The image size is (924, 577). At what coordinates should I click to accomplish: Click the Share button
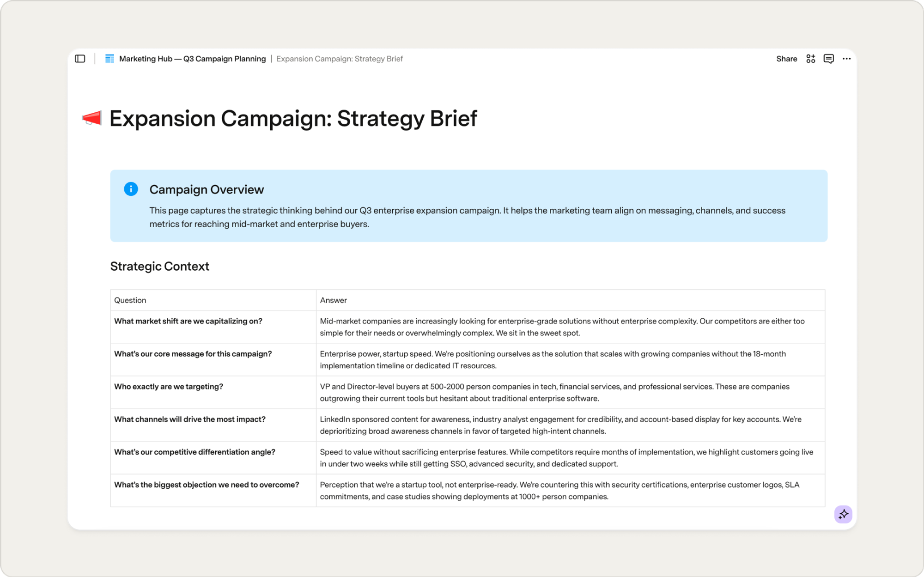(787, 59)
